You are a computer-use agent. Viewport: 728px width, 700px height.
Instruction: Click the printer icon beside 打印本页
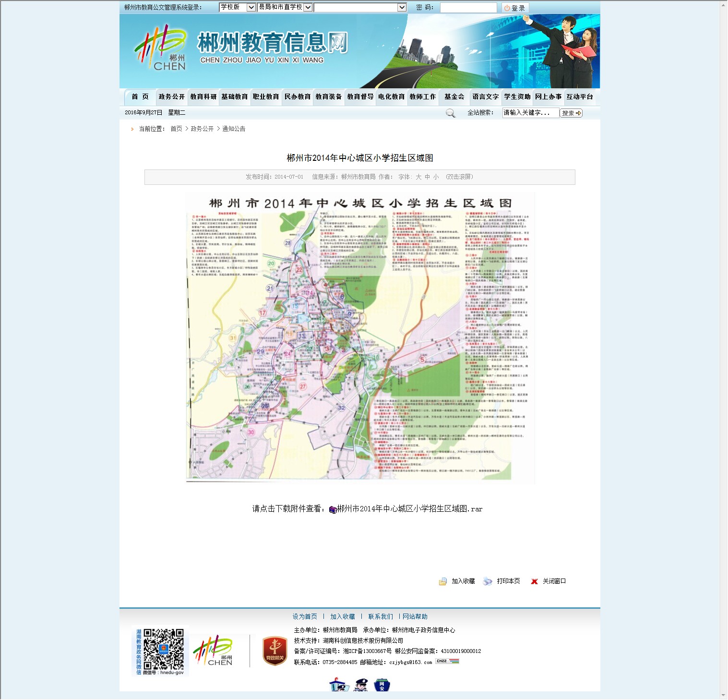(x=488, y=581)
